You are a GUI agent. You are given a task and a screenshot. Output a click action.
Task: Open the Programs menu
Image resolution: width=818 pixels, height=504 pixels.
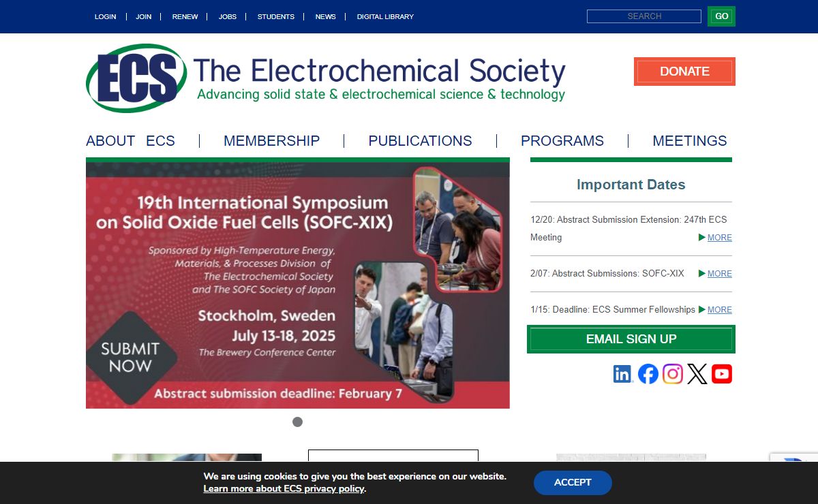(x=562, y=141)
